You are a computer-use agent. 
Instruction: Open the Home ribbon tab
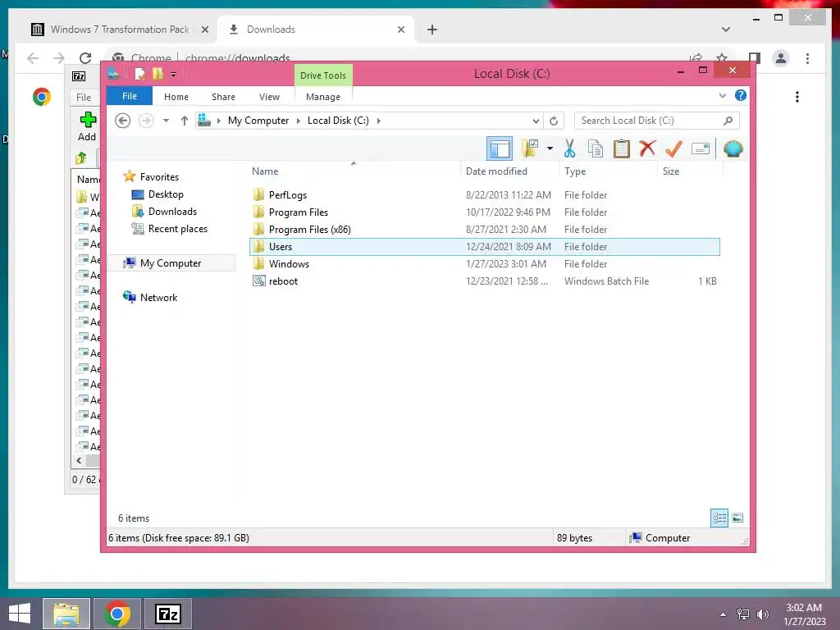[176, 97]
